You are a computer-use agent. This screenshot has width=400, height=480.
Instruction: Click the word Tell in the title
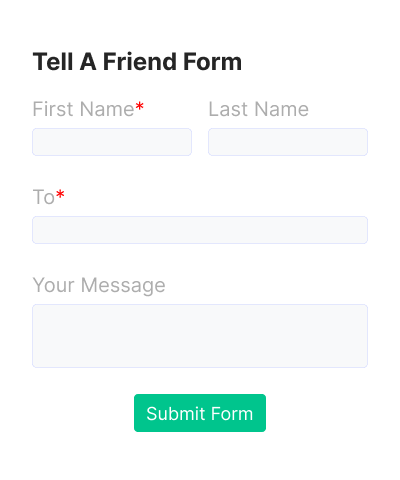pos(53,62)
